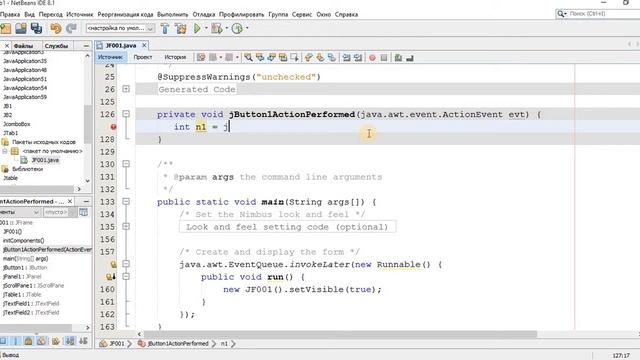Open the Navigator filter <пусто> dropdown

(x=60, y=212)
